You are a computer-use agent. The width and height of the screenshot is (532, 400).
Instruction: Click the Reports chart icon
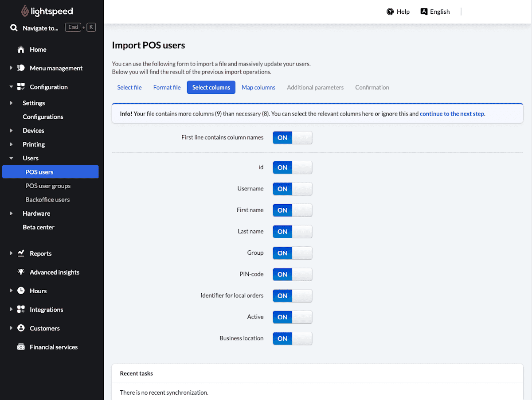pyautogui.click(x=21, y=253)
